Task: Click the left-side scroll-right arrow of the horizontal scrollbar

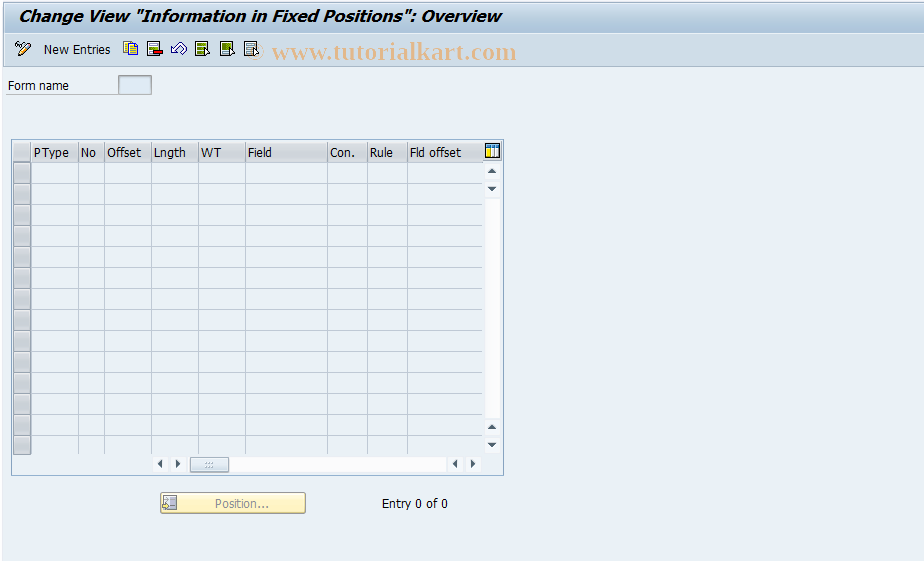Action: [x=178, y=464]
